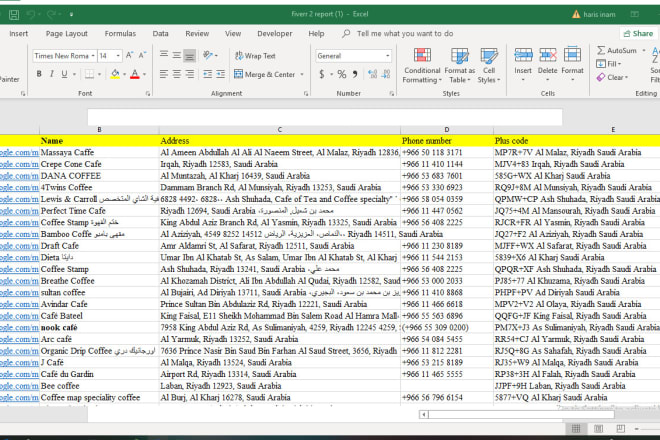Click Decrease Decimal icon

386,75
